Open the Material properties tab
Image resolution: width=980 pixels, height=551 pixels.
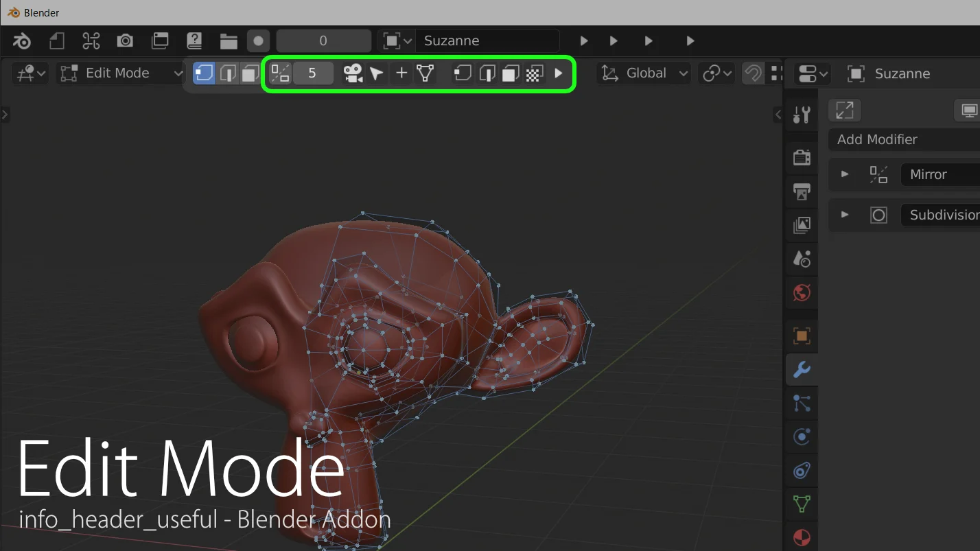(x=802, y=537)
